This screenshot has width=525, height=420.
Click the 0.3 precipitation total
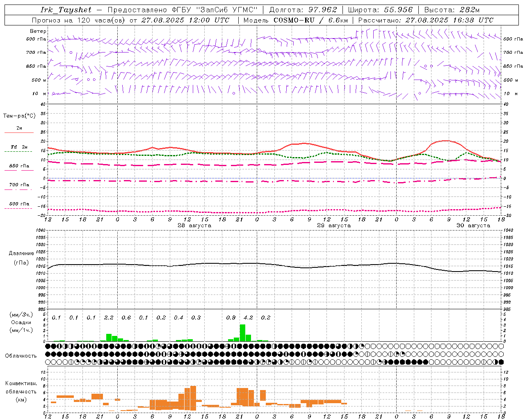coord(196,318)
